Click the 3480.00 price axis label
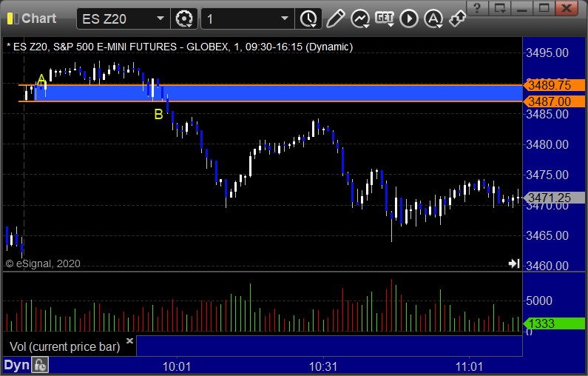Viewport: 588px width, 376px height. pos(547,144)
